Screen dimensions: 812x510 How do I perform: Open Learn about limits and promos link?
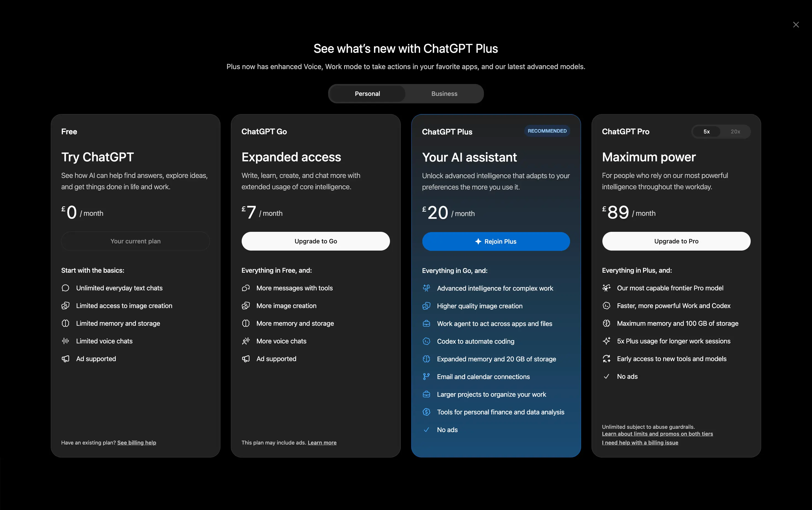pos(657,434)
